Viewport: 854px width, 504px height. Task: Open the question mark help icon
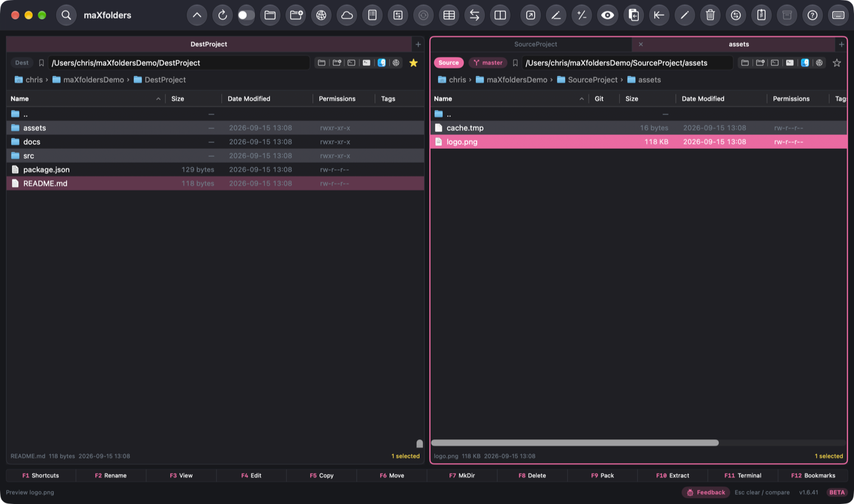813,15
